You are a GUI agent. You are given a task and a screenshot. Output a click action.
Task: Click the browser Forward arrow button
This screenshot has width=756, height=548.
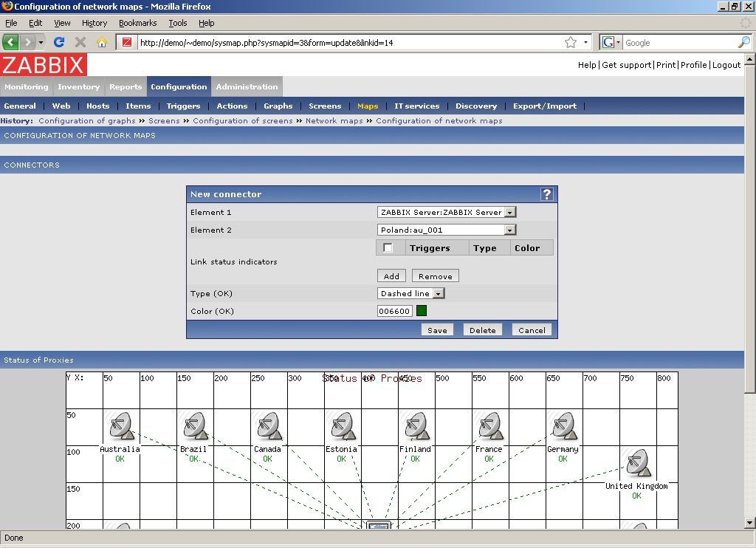click(x=28, y=42)
